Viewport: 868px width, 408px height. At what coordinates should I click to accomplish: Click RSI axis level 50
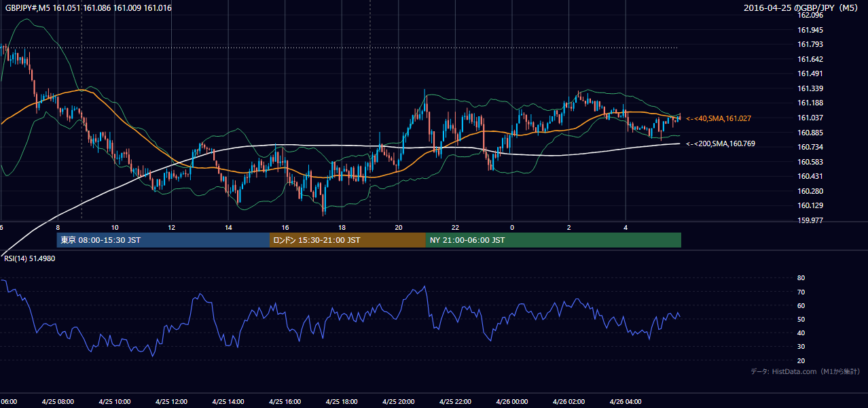[801, 319]
